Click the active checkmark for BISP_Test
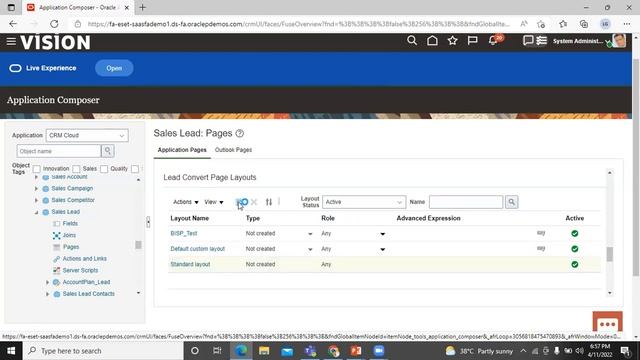The height and width of the screenshot is (360, 640). coord(575,233)
